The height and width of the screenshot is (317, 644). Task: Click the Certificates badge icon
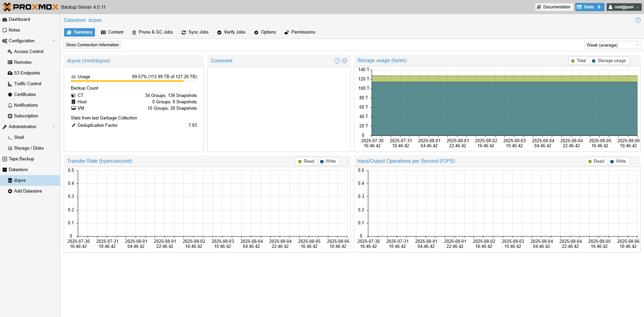(x=10, y=95)
